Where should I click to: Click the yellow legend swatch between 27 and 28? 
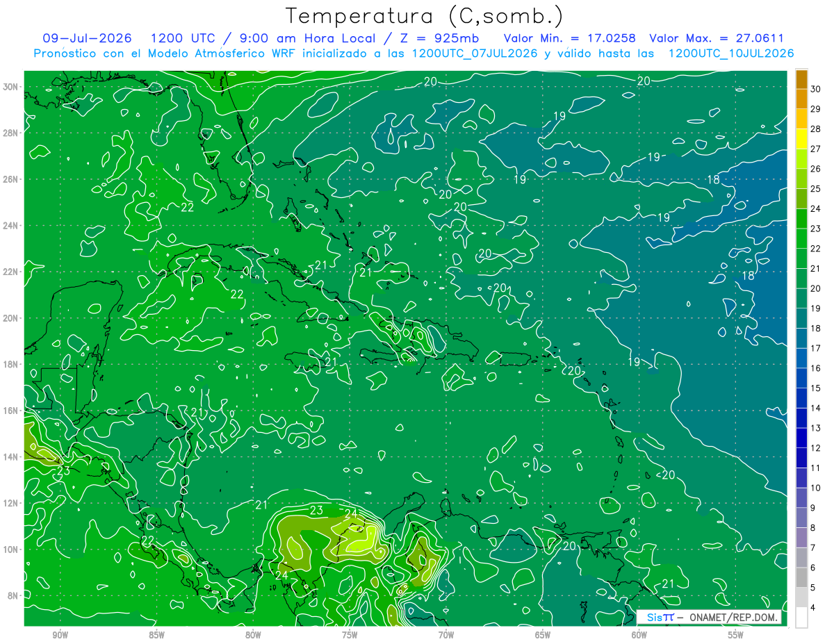coord(801,138)
